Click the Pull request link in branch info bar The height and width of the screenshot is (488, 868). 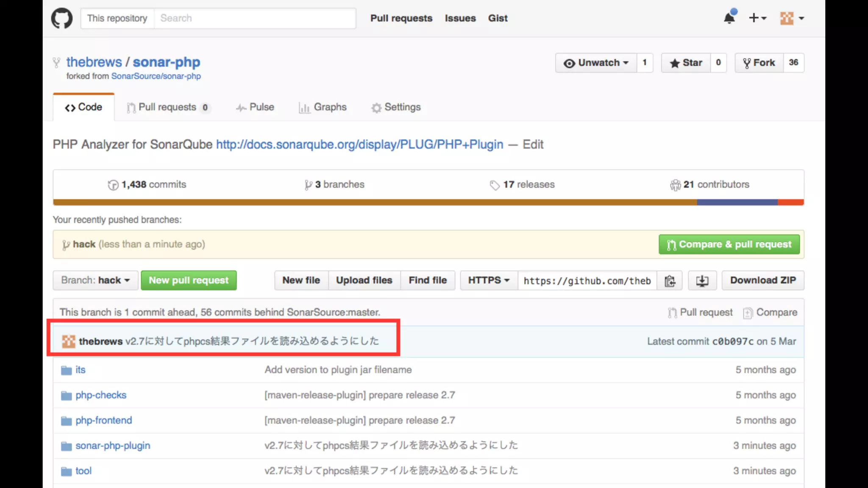pos(700,313)
